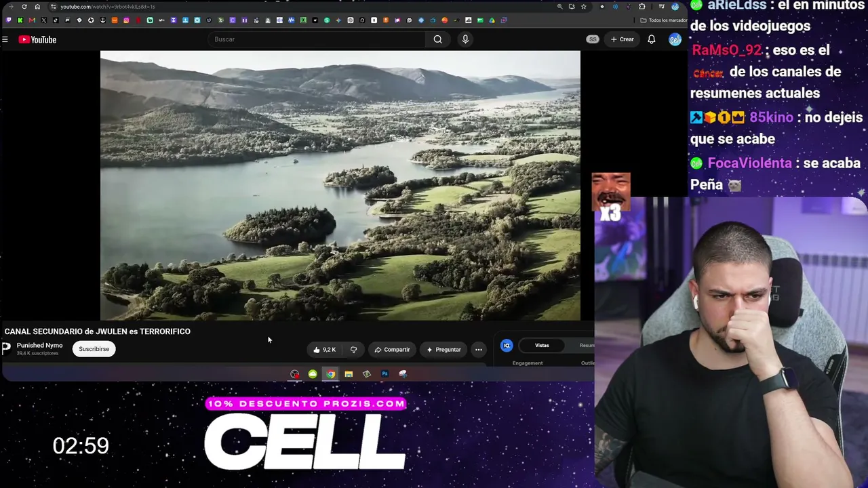Switch to the Vistas tab
Image resolution: width=868 pixels, height=488 pixels.
(x=542, y=346)
